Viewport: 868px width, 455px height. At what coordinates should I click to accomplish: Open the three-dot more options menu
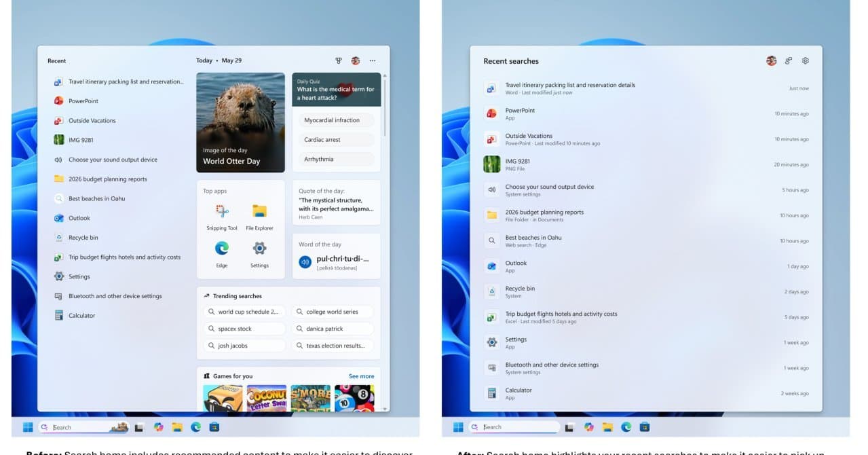(x=373, y=60)
